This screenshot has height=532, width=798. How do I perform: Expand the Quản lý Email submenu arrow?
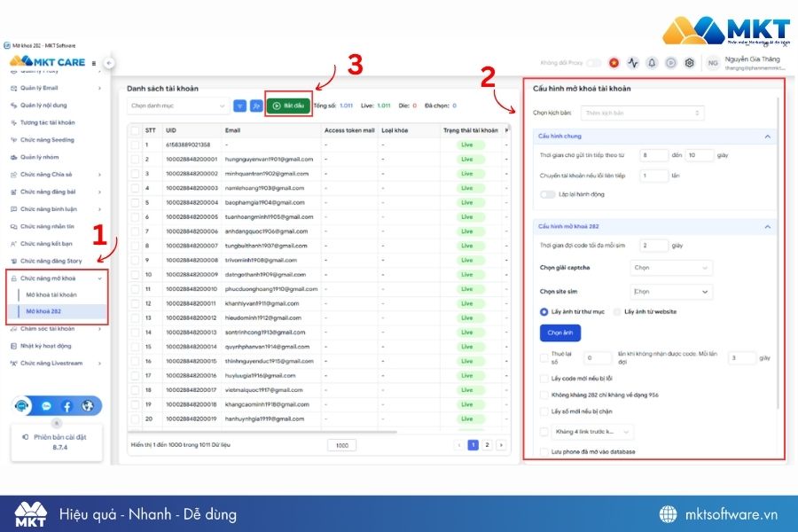pyautogui.click(x=99, y=88)
